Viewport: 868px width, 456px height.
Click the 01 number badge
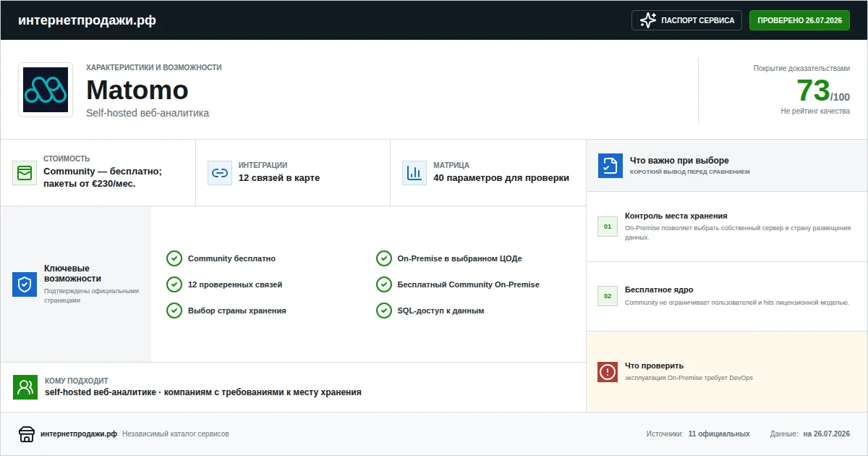point(608,227)
